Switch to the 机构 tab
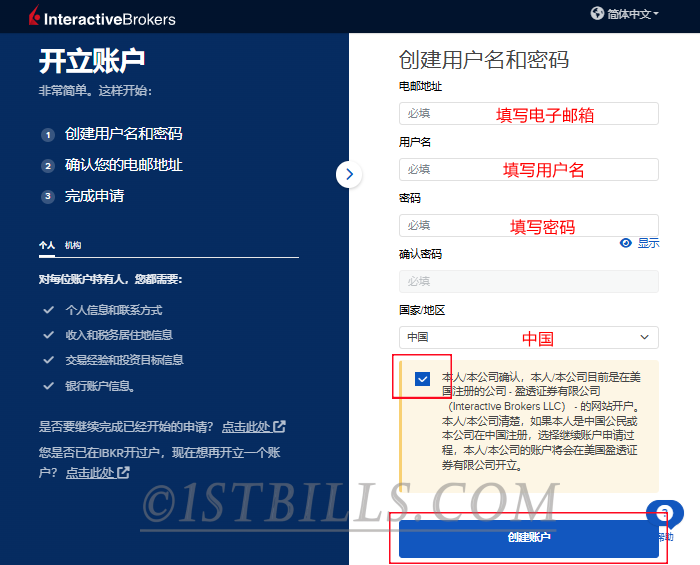Image resolution: width=700 pixels, height=565 pixels. [73, 245]
